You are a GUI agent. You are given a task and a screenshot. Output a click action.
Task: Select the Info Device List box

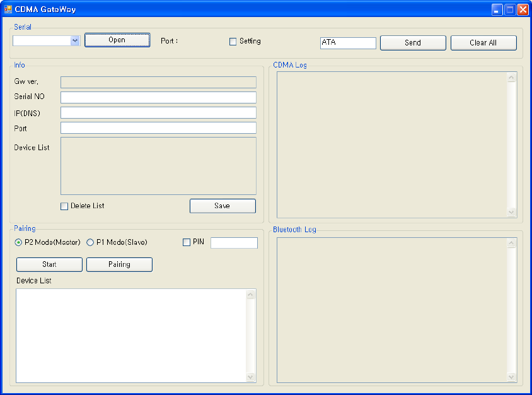[x=158, y=166]
